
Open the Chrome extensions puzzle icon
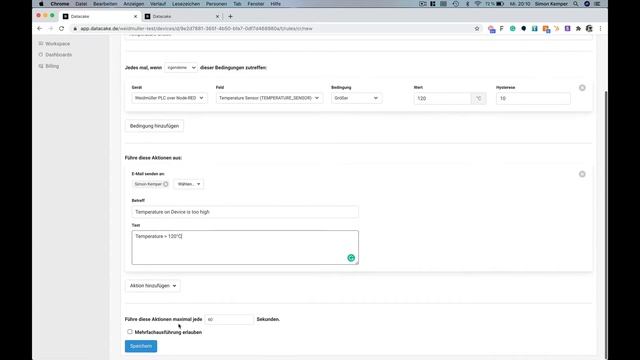click(x=578, y=29)
